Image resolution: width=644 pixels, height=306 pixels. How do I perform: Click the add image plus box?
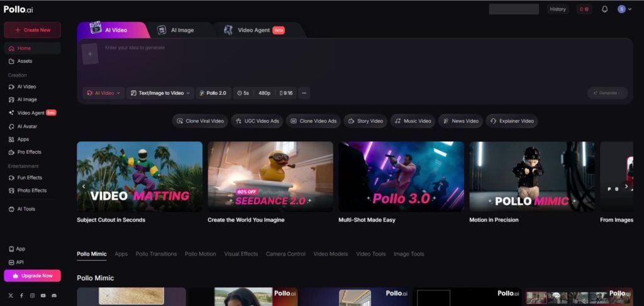coord(90,54)
